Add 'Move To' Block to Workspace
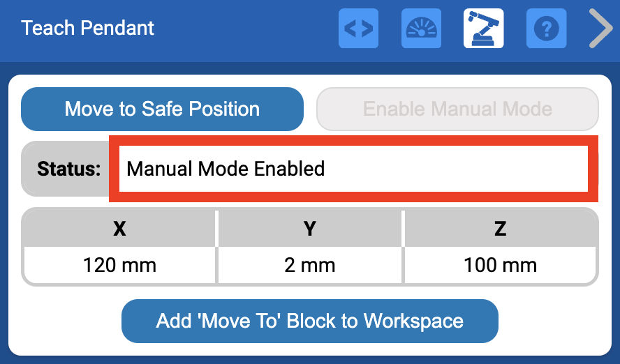 coord(309,321)
